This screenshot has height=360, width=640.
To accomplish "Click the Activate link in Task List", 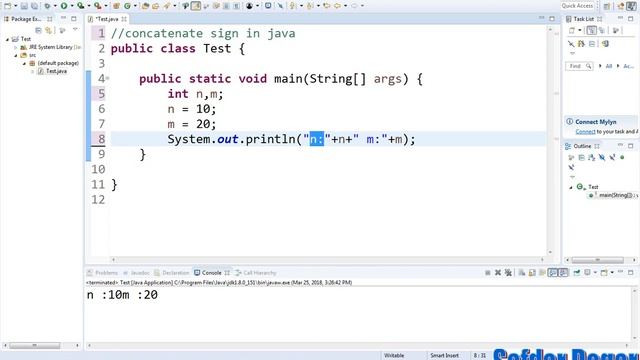I will [x=628, y=66].
